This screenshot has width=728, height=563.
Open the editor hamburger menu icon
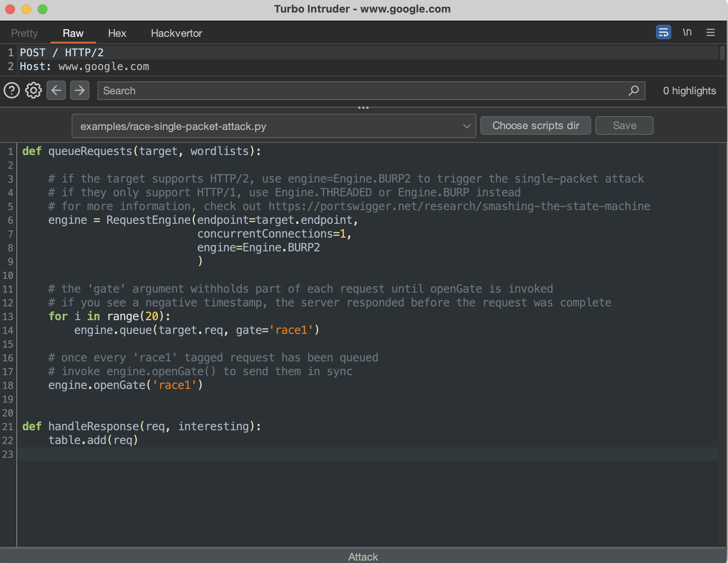point(710,32)
